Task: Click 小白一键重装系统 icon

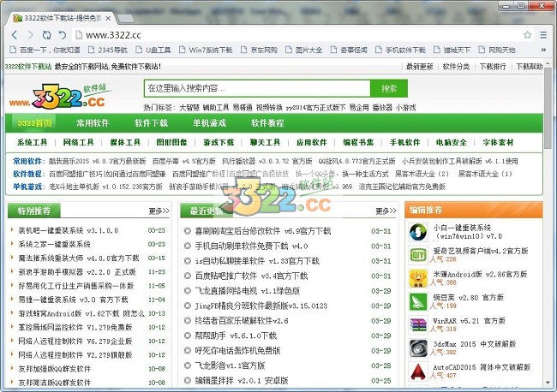Action: (418, 232)
